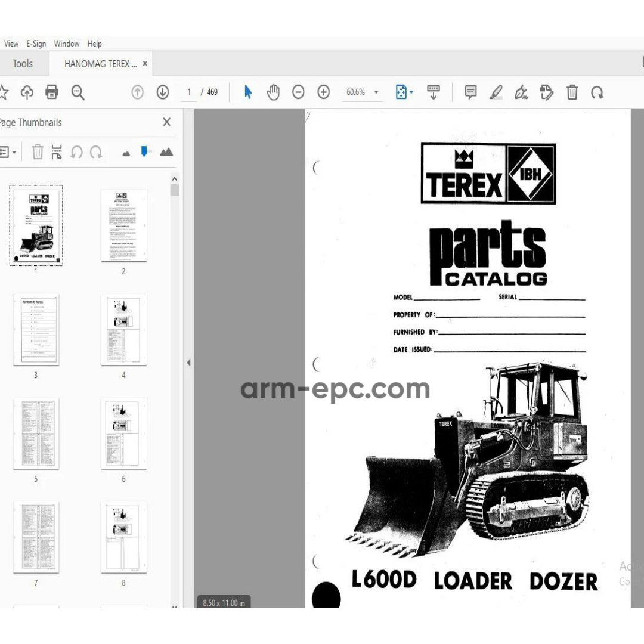Select page 3 thumbnail
Screen dimensions: 644x644
36,329
